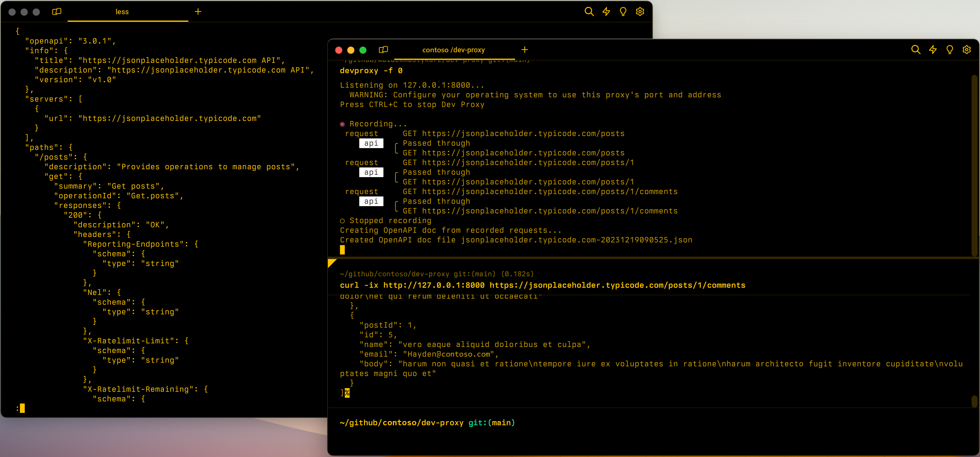Click the api badge under the first request

pyautogui.click(x=371, y=144)
